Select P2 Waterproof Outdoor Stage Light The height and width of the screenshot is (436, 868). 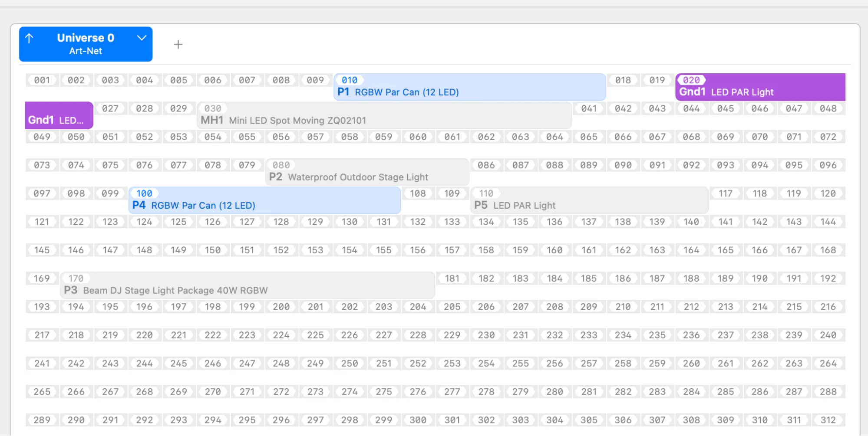(367, 172)
